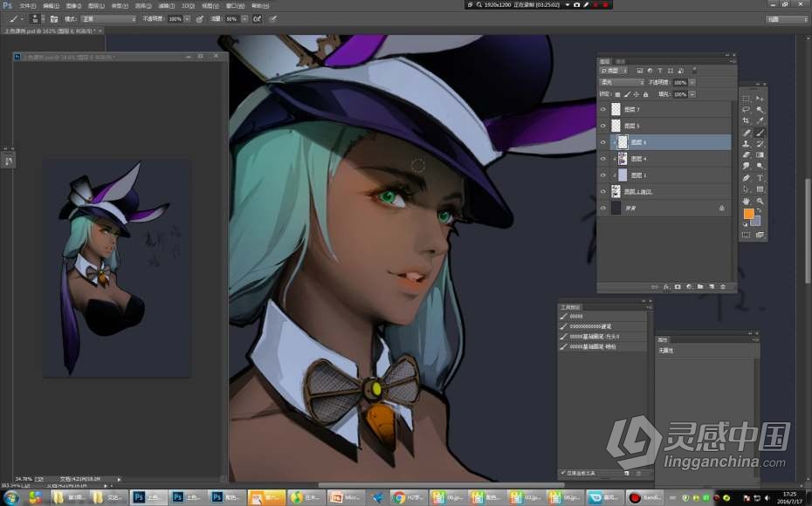Open the brush preset picker dropdown

tap(42, 19)
